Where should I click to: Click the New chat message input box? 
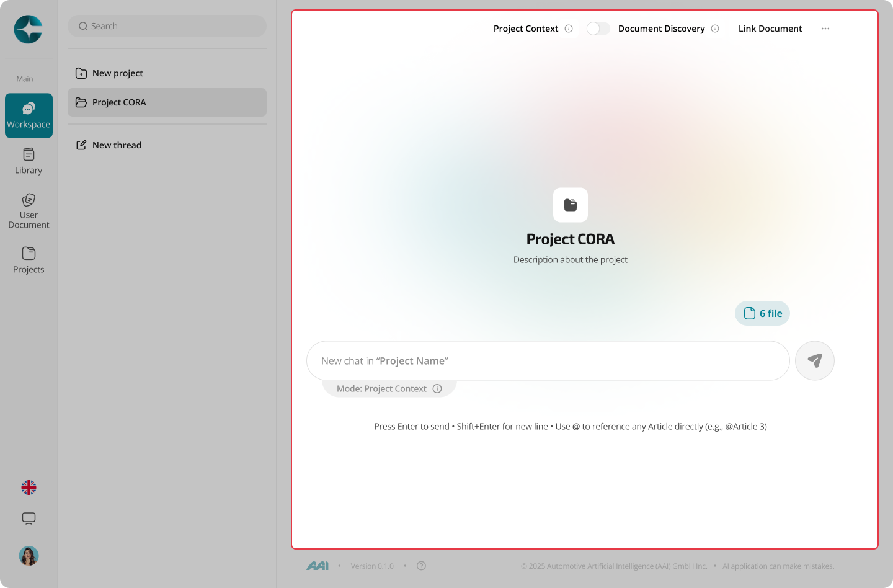click(548, 360)
